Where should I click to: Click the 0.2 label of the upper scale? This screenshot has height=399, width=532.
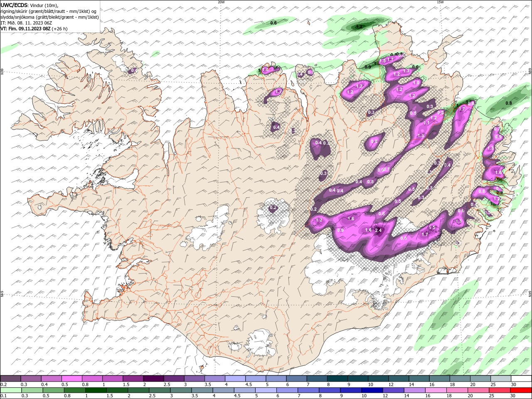pos(3,384)
